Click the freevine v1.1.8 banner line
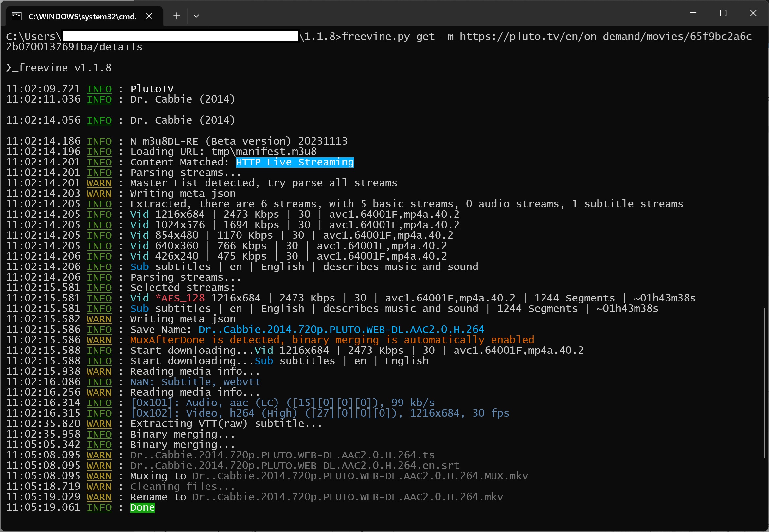This screenshot has height=532, width=769. [x=59, y=68]
